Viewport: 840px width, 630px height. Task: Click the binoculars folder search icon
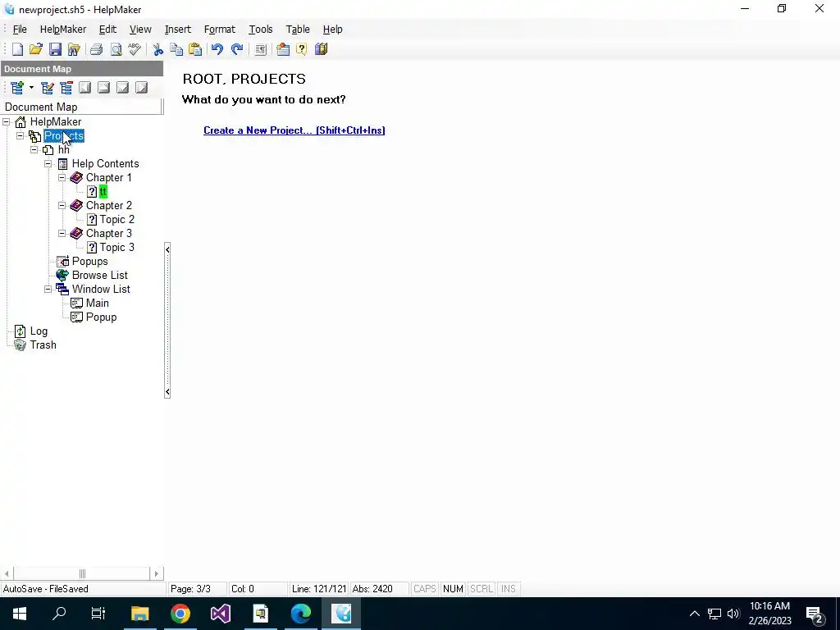pos(73,49)
